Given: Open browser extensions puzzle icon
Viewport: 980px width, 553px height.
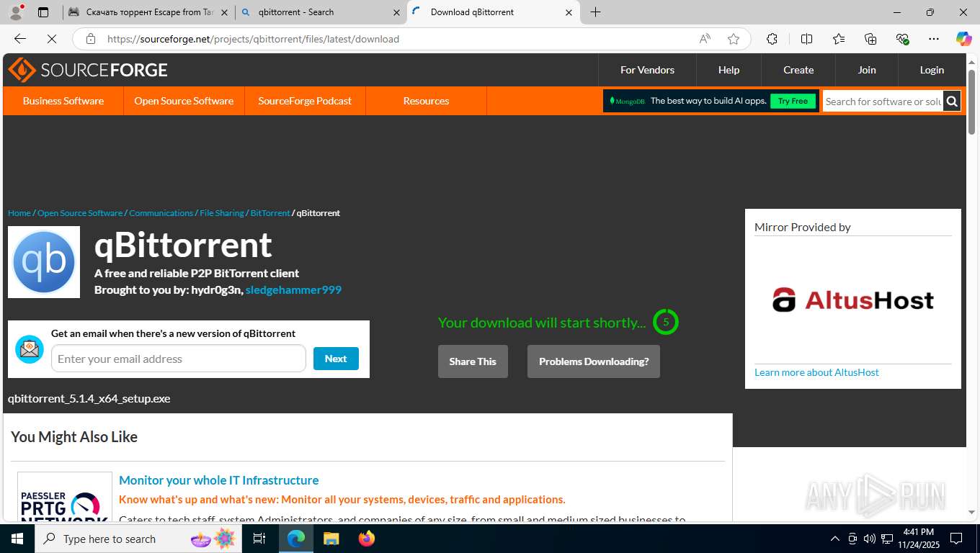Looking at the screenshot, I should [x=772, y=39].
